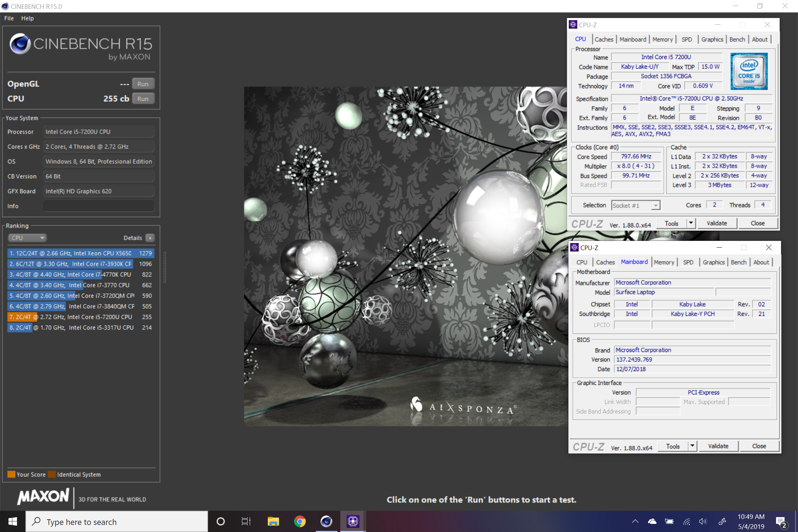Open Tools dropdown arrow in bottom CPU-Z window

click(x=692, y=446)
